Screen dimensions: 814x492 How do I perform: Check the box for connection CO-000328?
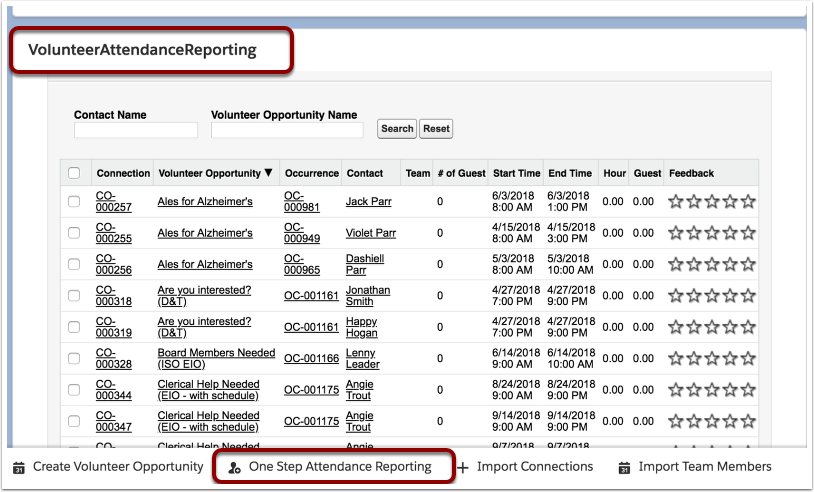74,359
